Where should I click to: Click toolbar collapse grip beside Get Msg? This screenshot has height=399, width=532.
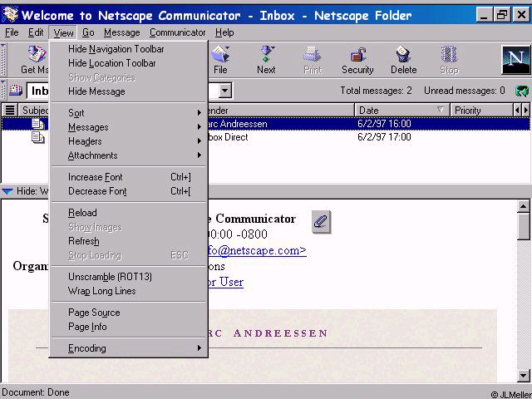click(x=3, y=60)
